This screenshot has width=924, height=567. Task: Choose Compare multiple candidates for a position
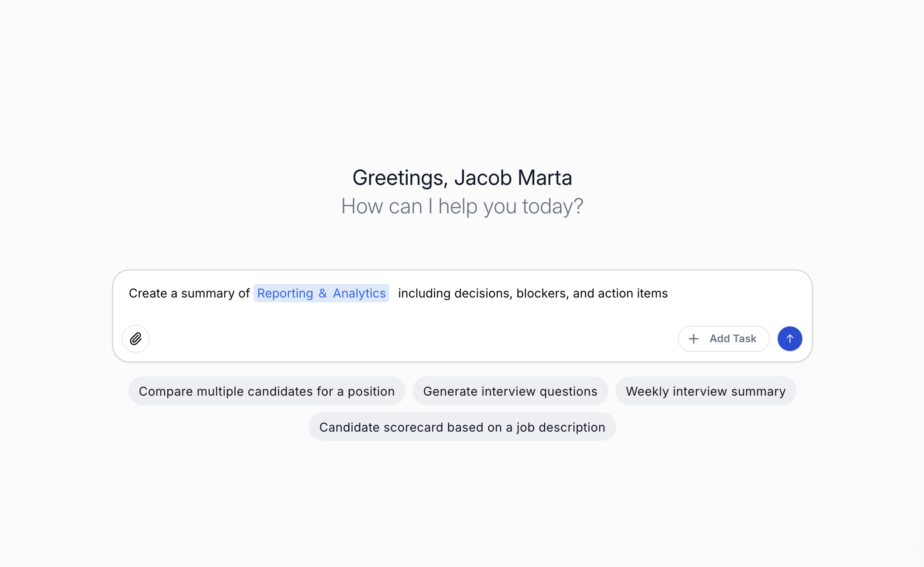267,391
